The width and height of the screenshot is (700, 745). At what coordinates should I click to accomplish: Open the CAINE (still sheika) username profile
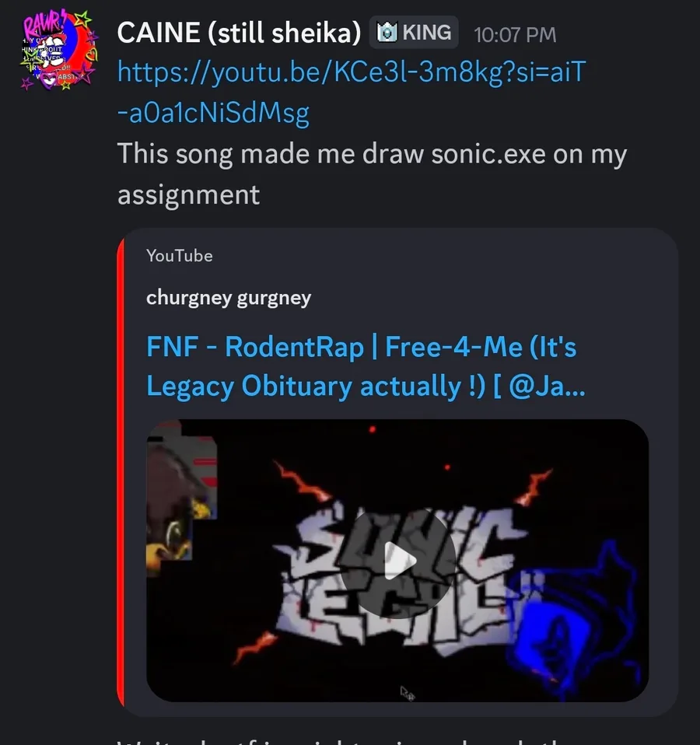pos(239,33)
